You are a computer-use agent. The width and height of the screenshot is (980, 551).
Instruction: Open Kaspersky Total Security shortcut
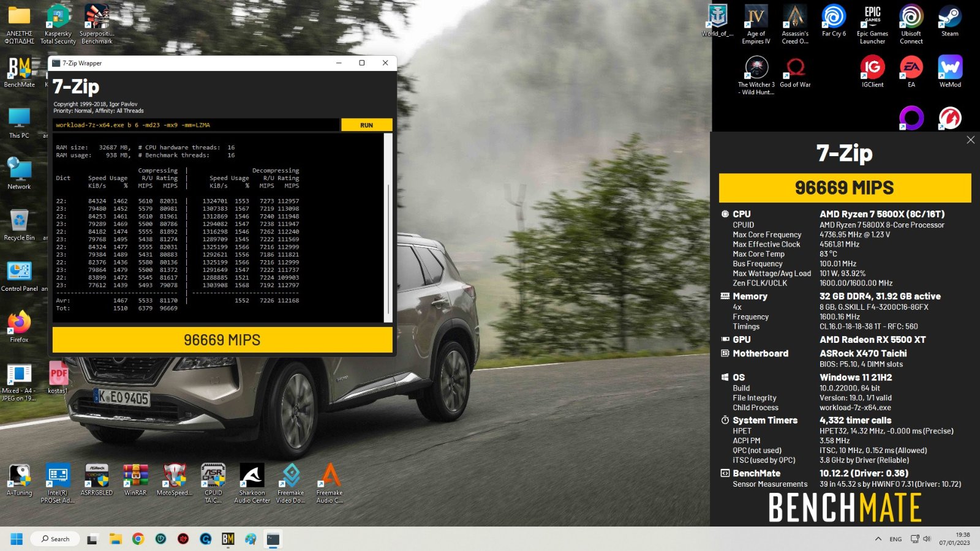[x=58, y=25]
